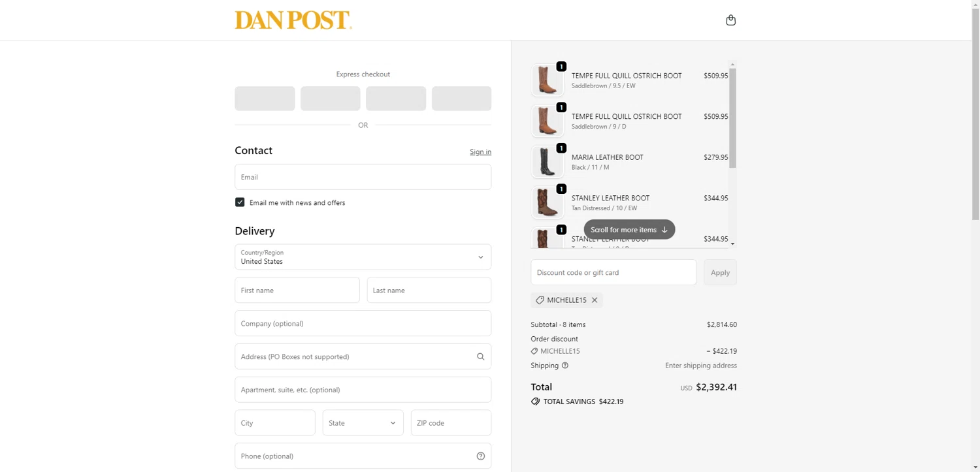Click the Sign in link
This screenshot has height=472, width=980.
pos(480,151)
